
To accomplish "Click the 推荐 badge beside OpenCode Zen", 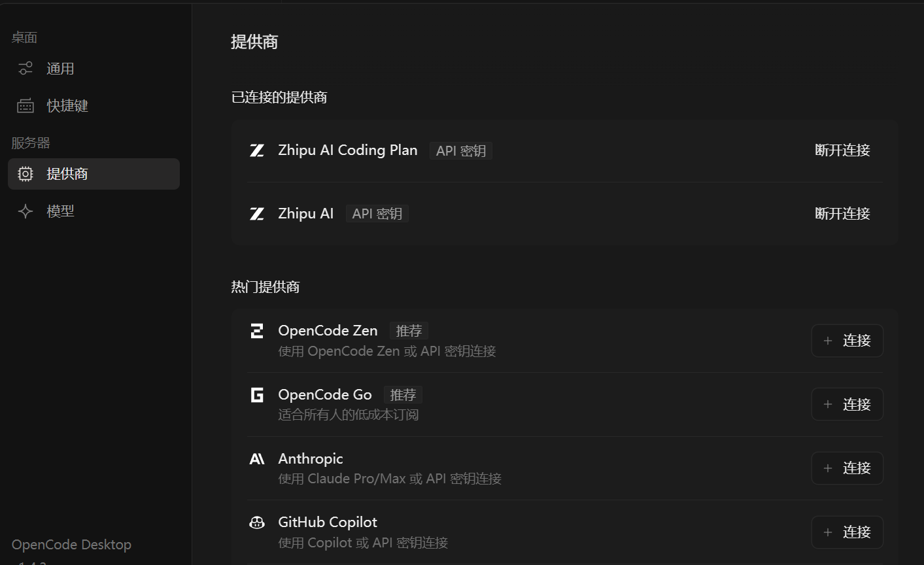I will pyautogui.click(x=409, y=331).
